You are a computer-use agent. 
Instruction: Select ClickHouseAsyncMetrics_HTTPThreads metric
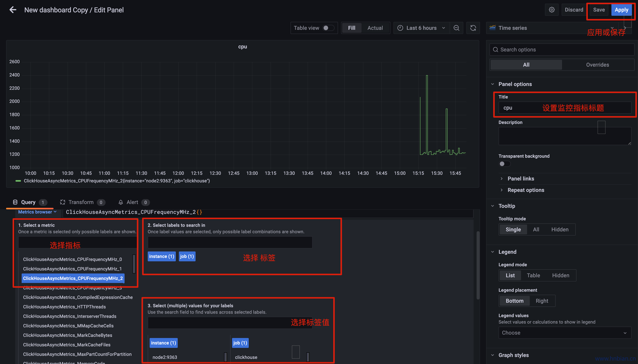[x=64, y=307]
